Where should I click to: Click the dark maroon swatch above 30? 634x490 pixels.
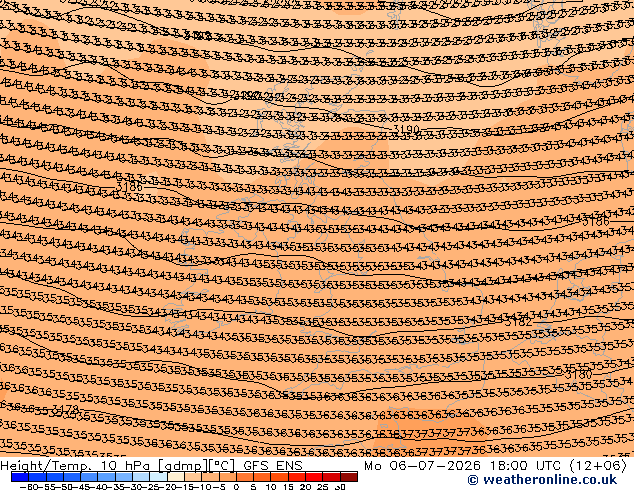[x=349, y=477]
